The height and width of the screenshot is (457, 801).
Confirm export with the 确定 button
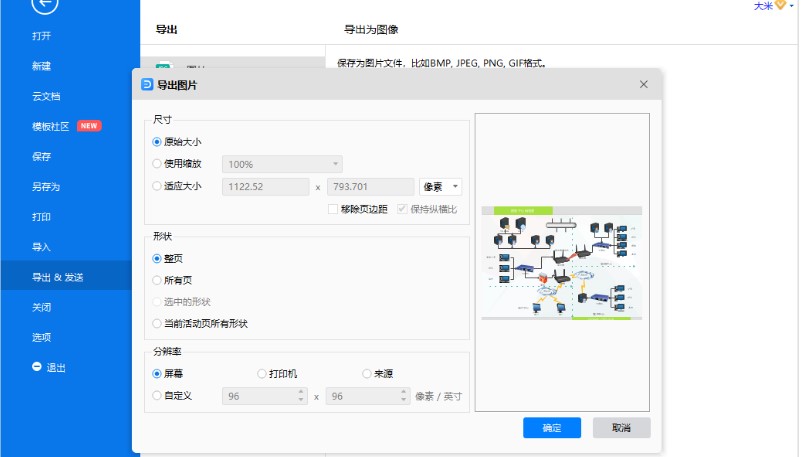coord(552,428)
